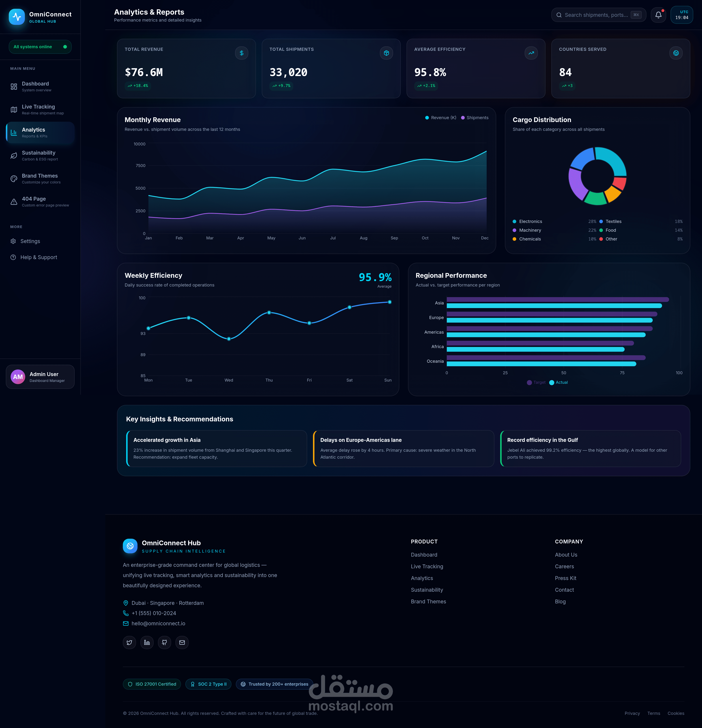Open the Press Kit footer link
Image resolution: width=702 pixels, height=728 pixels.
pyautogui.click(x=566, y=578)
